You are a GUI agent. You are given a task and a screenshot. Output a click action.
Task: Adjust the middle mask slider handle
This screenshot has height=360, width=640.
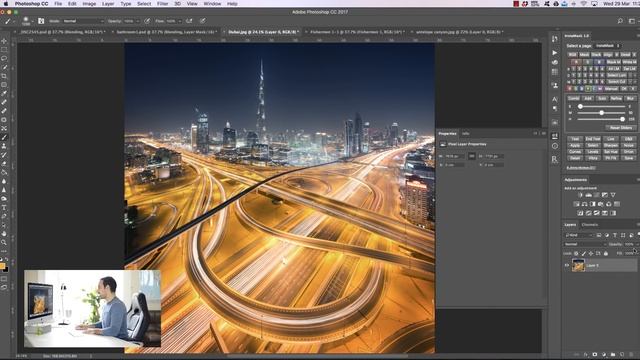601,113
